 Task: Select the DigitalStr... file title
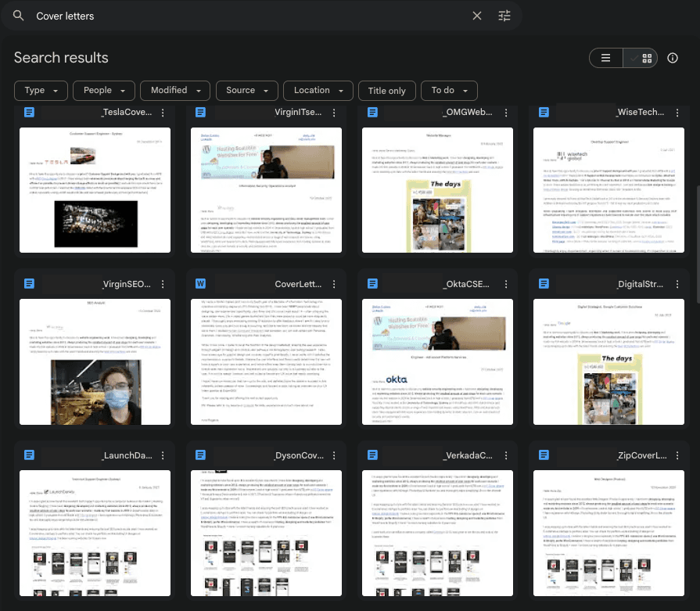tap(641, 284)
